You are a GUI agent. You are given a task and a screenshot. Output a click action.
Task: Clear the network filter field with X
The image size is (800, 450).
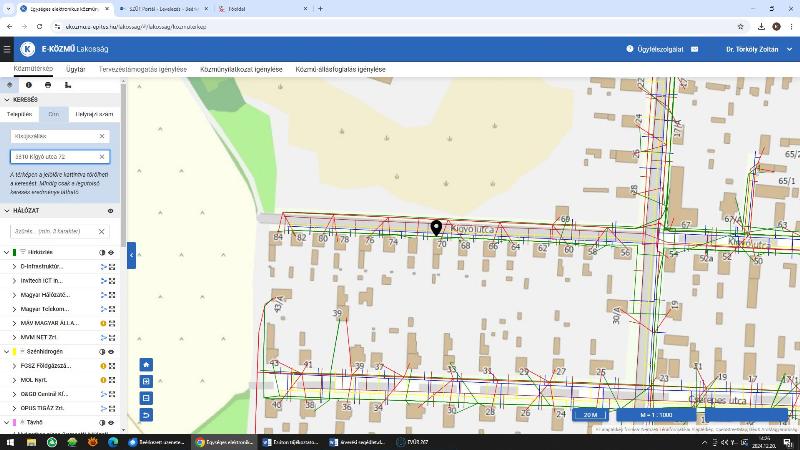[x=102, y=232]
